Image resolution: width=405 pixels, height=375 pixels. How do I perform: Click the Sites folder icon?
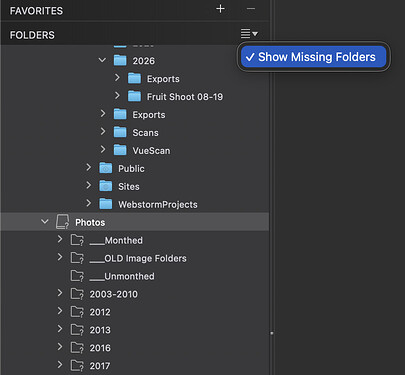106,186
